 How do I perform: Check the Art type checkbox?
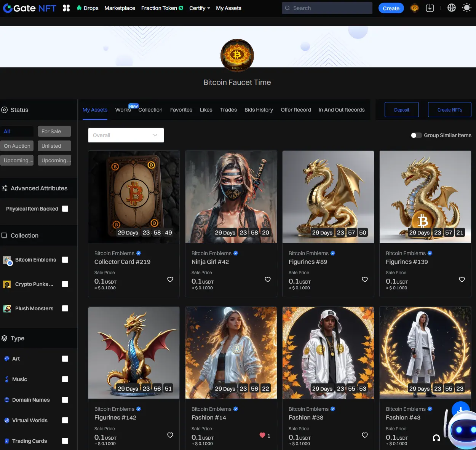65,359
